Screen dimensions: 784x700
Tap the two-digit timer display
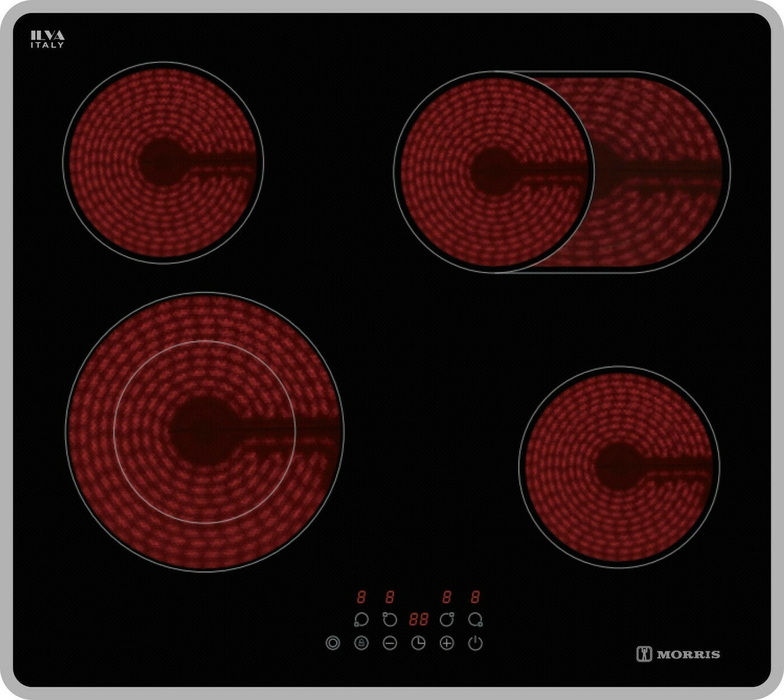(x=418, y=619)
